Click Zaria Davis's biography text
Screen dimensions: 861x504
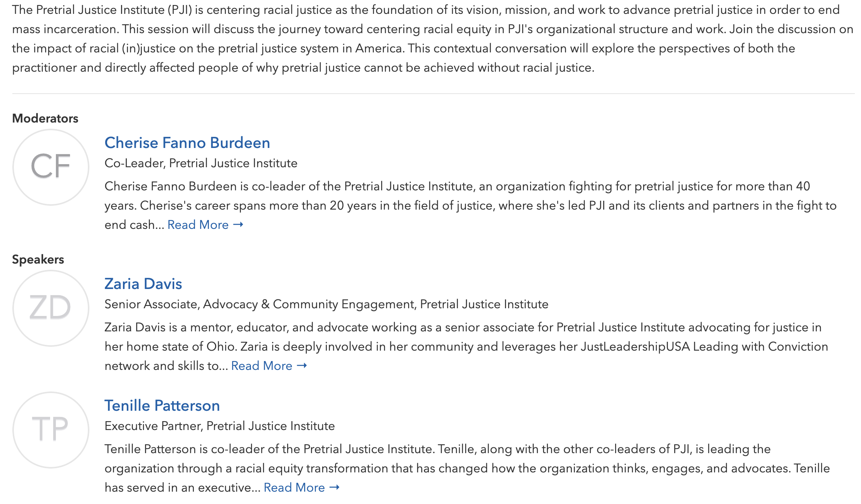pyautogui.click(x=466, y=346)
